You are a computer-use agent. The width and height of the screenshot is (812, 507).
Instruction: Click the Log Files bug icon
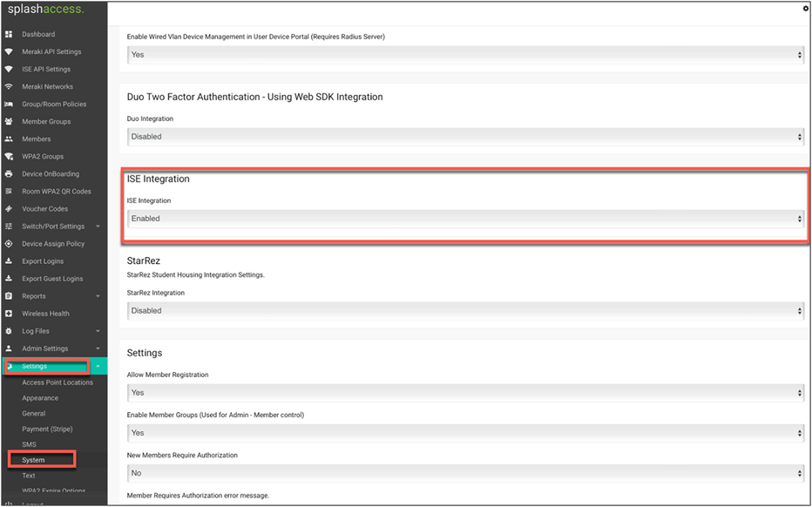point(9,331)
